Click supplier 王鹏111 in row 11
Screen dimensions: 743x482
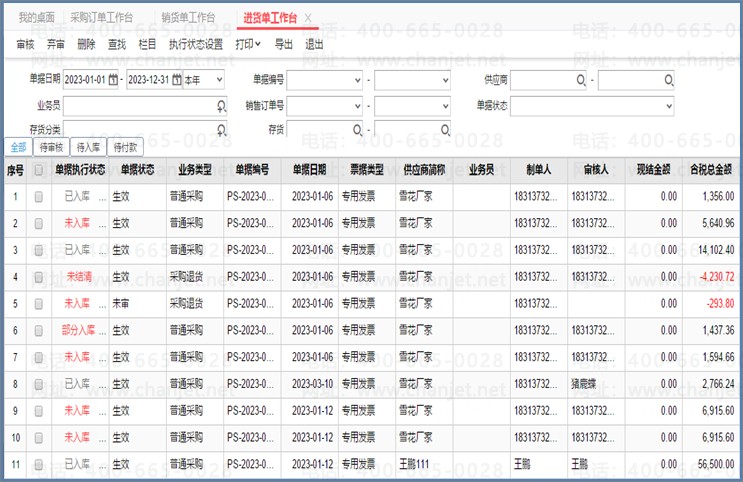[414, 464]
